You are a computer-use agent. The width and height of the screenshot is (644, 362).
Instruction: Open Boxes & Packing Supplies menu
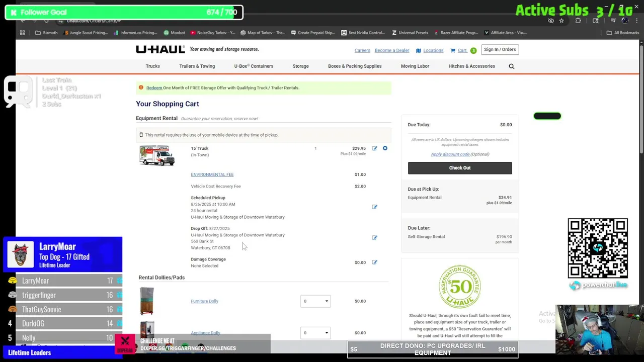coord(355,66)
